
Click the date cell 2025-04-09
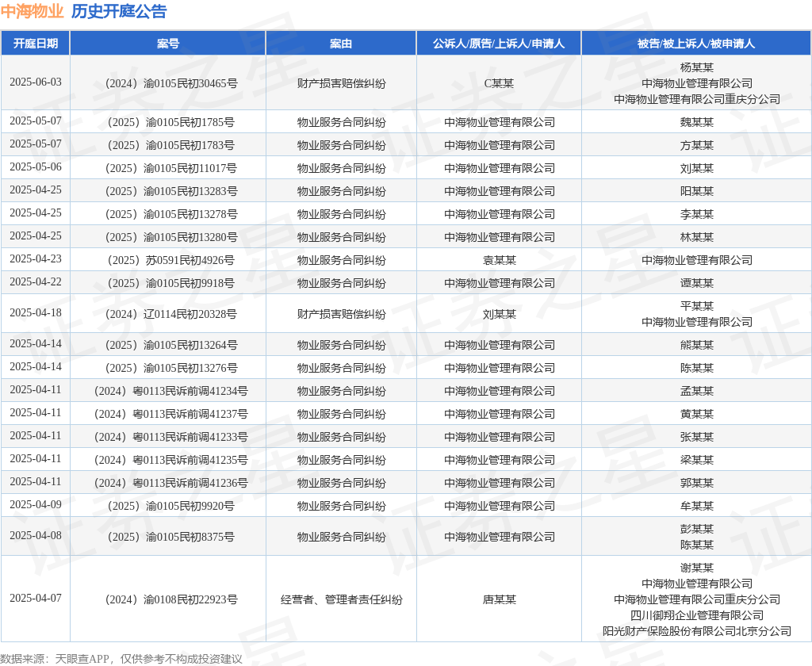tap(35, 504)
